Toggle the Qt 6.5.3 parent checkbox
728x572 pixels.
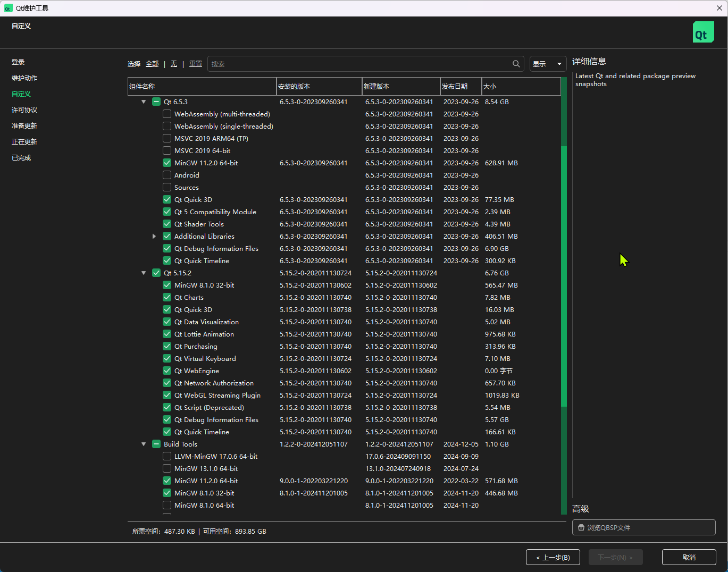tap(156, 102)
